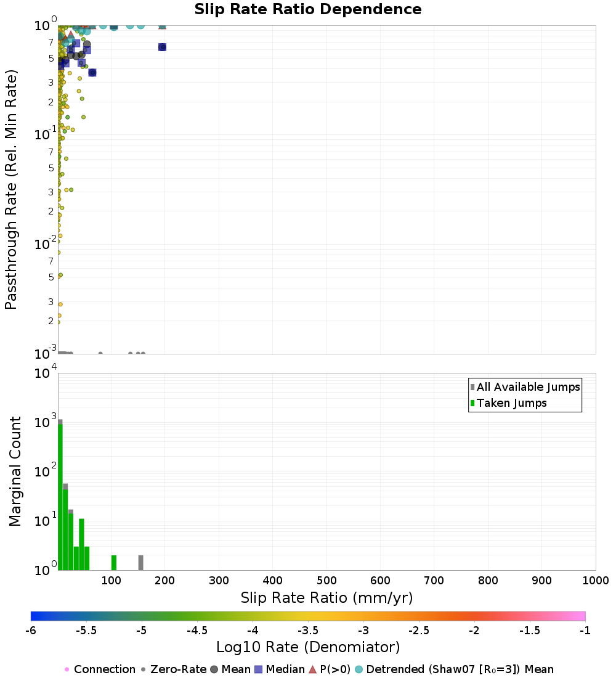This screenshot has width=616, height=678.
Task: Click the gray 'Zero-Rate' legend marker
Action: [x=143, y=669]
